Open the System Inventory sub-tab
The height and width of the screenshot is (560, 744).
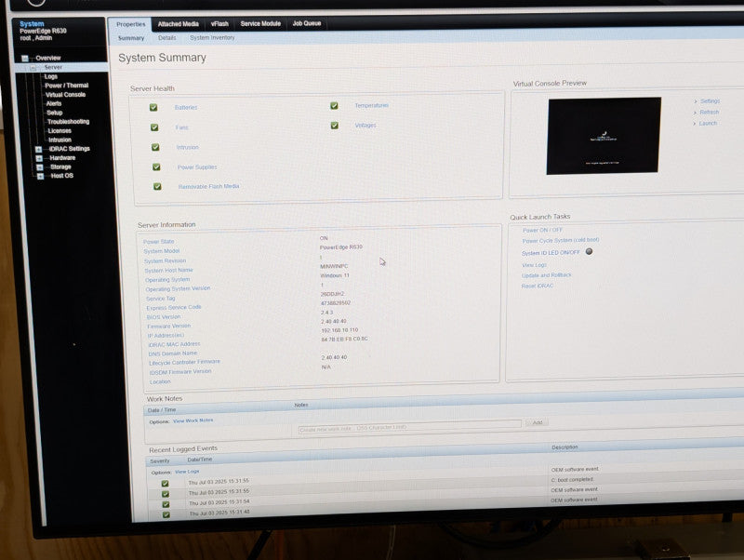(x=212, y=37)
